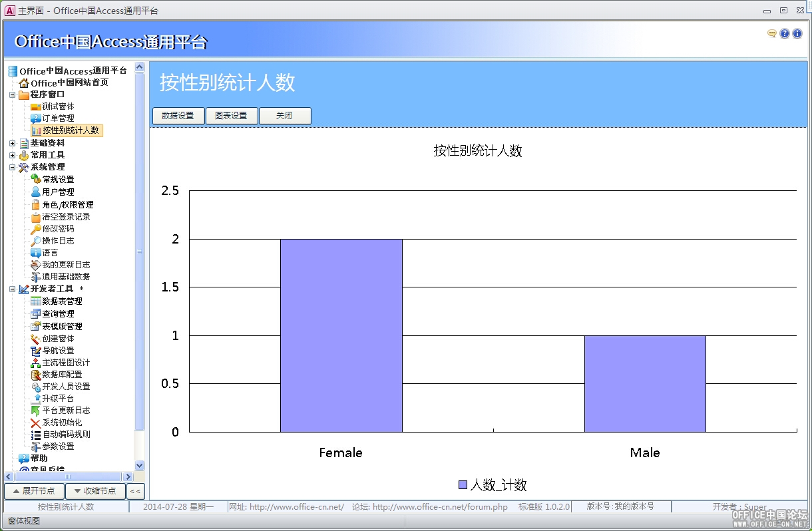Select the 按性别统计人数 chart icon in tree
812x531 pixels.
pos(36,130)
